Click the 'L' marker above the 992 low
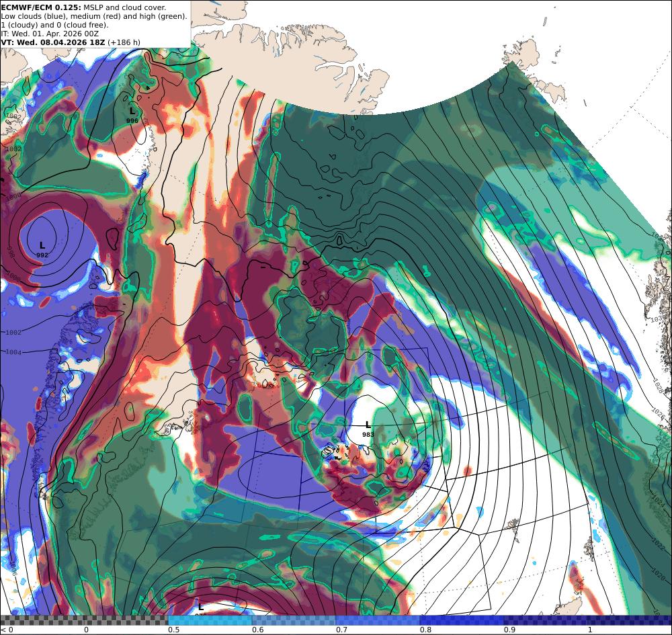 [x=42, y=245]
